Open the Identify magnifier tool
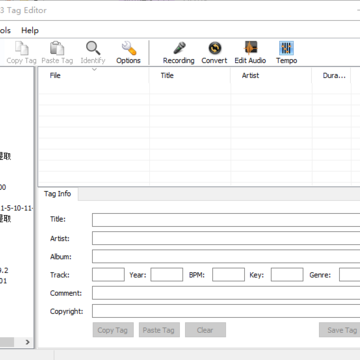The height and width of the screenshot is (360, 360). click(x=93, y=53)
